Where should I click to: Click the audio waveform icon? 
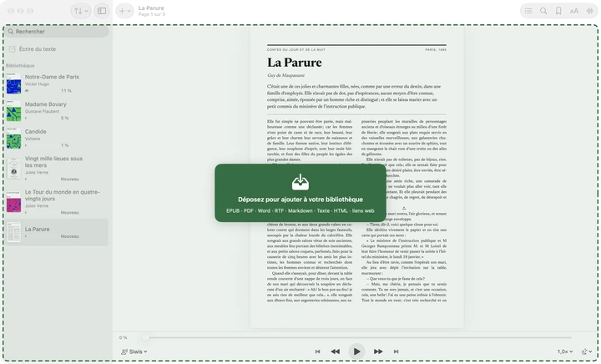click(589, 11)
